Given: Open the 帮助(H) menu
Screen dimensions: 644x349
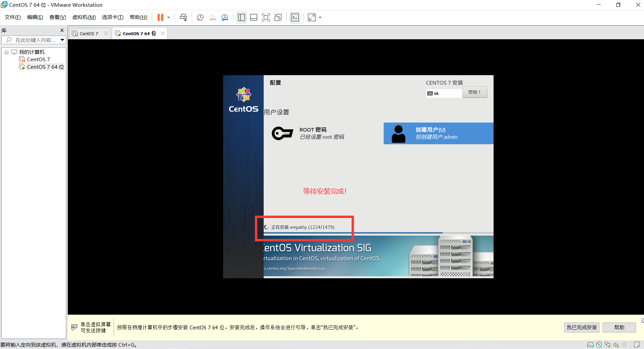Looking at the screenshot, I should (x=139, y=17).
